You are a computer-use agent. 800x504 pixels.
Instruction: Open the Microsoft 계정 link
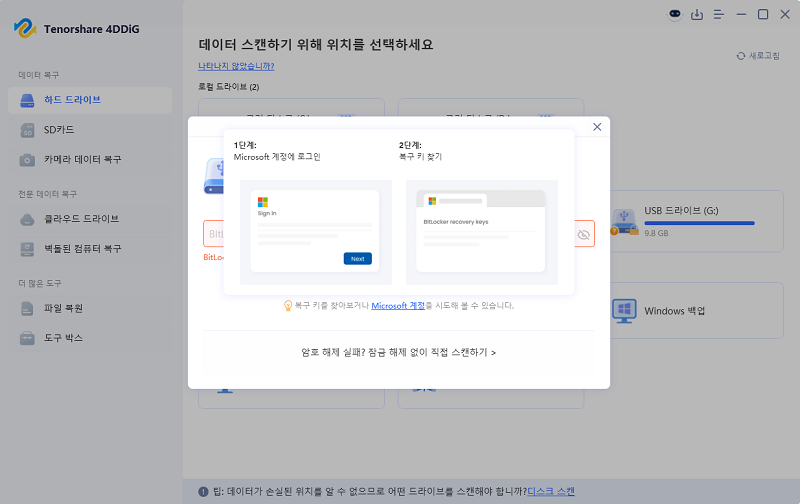[397, 306]
